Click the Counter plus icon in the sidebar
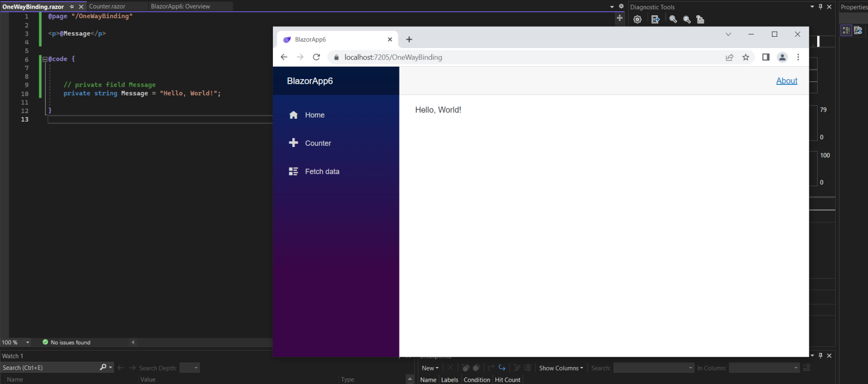Screen dimensions: 868x384 (x=293, y=143)
